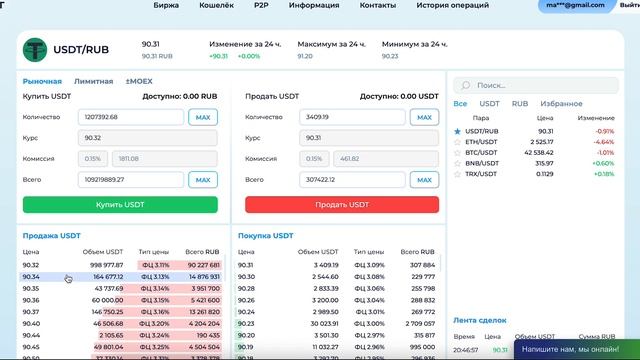Click the Покупка USDT section heading
640x360 pixels.
pyautogui.click(x=265, y=236)
